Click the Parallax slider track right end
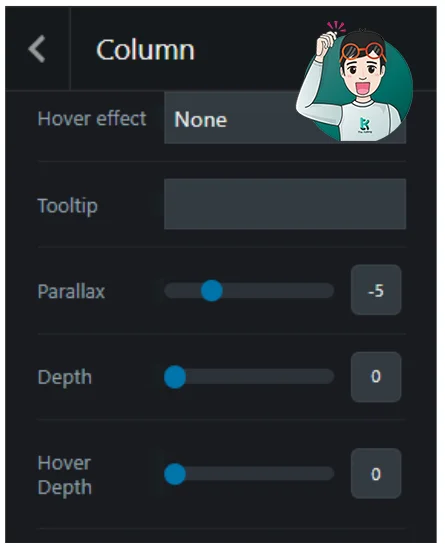Image resolution: width=445 pixels, height=547 pixels. click(x=326, y=290)
